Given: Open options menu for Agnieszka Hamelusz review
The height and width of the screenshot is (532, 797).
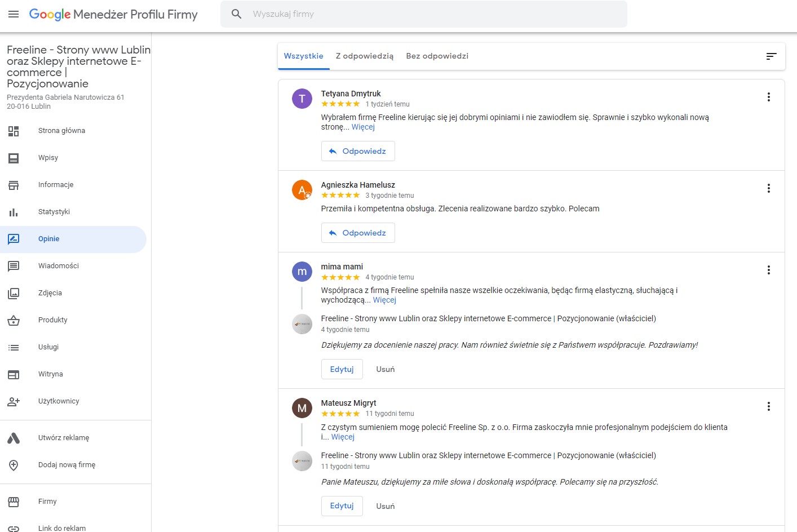Looking at the screenshot, I should click(768, 188).
